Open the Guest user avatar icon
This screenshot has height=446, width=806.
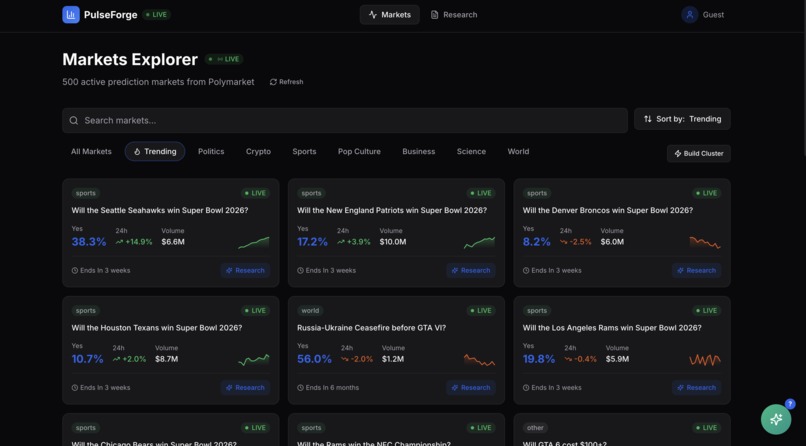click(689, 14)
